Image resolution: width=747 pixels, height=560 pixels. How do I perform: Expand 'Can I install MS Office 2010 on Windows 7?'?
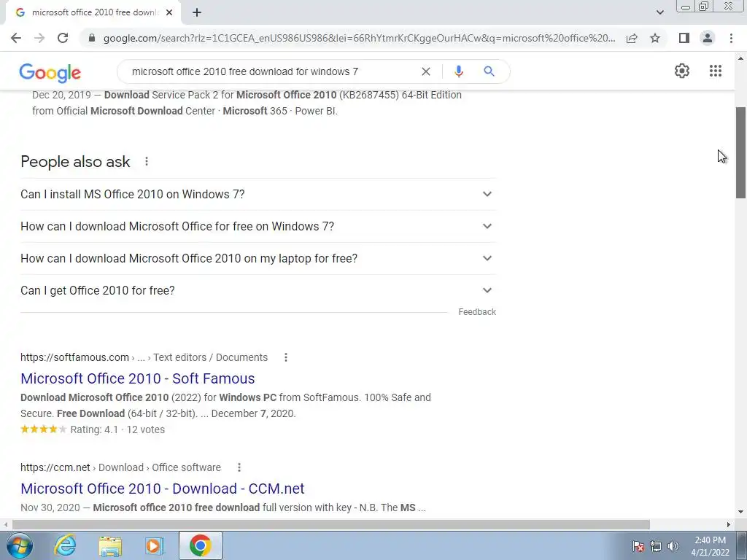pyautogui.click(x=258, y=194)
